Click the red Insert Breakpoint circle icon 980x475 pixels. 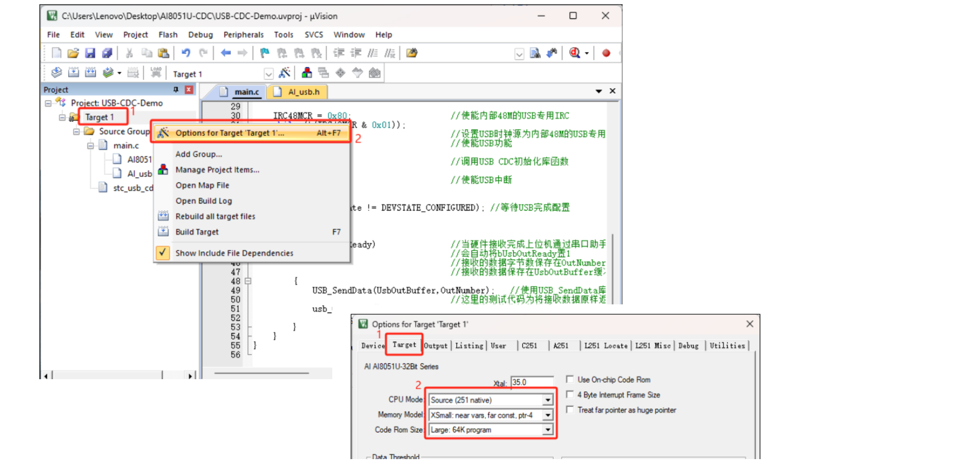coord(606,53)
